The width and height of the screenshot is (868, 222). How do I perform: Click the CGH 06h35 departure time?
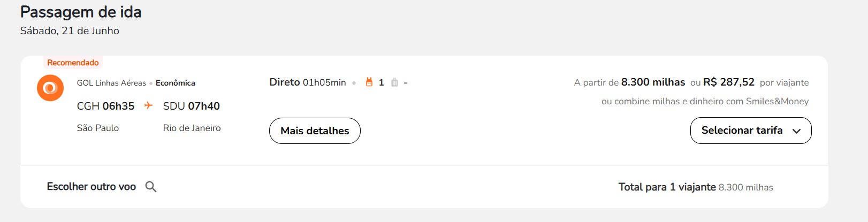pos(105,106)
